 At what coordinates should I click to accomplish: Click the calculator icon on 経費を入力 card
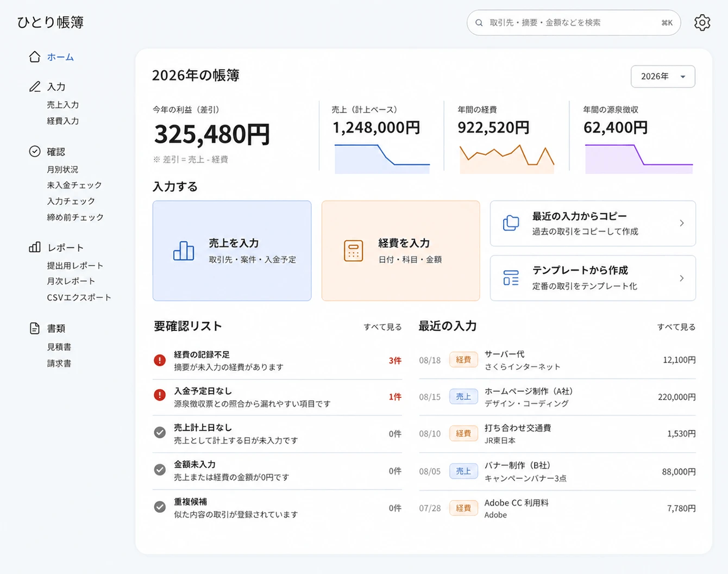[353, 251]
